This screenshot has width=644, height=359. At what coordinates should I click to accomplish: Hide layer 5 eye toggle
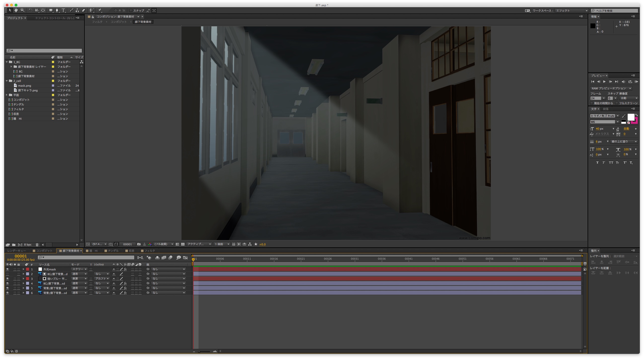7,288
